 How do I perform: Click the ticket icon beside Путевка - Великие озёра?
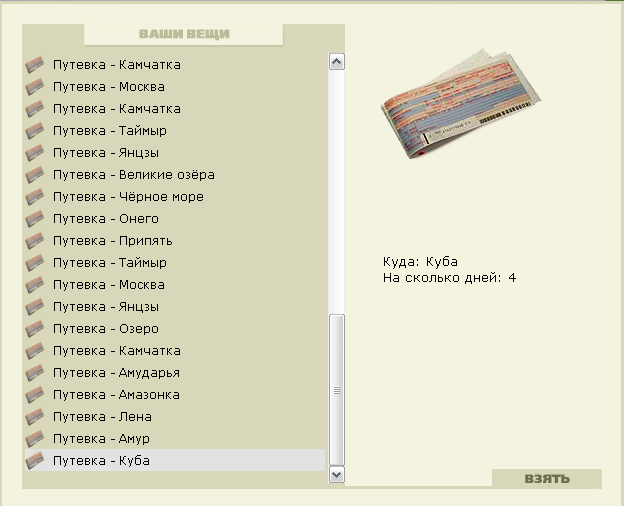[x=35, y=175]
